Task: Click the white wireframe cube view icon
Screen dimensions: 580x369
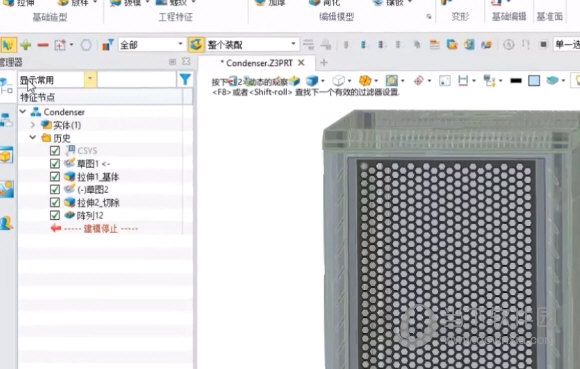Action: click(338, 80)
